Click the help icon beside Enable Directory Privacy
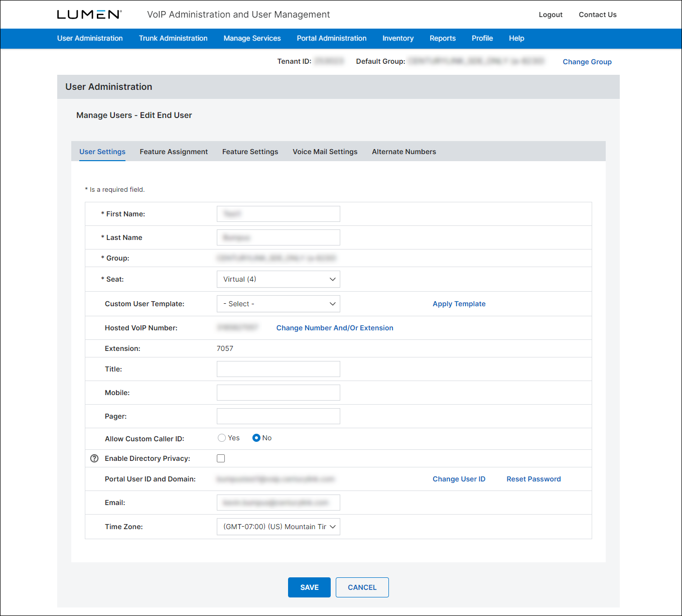The width and height of the screenshot is (682, 616). [x=94, y=458]
